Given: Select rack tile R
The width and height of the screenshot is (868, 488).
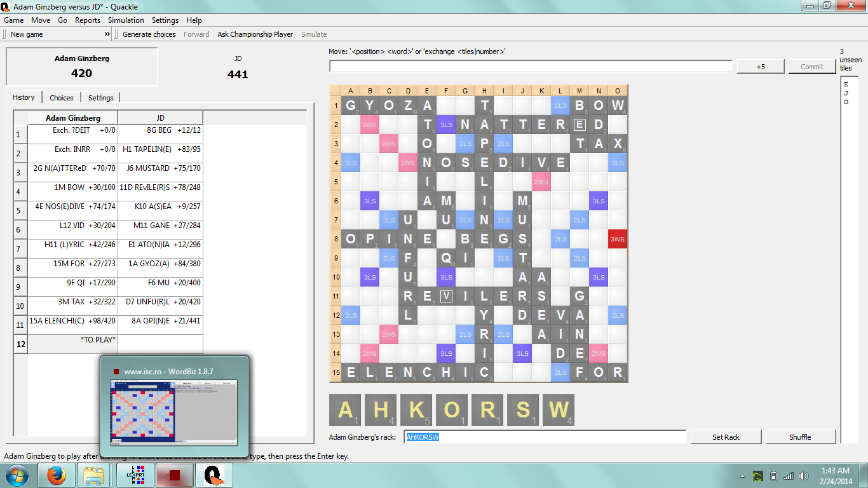Looking at the screenshot, I should [487, 410].
